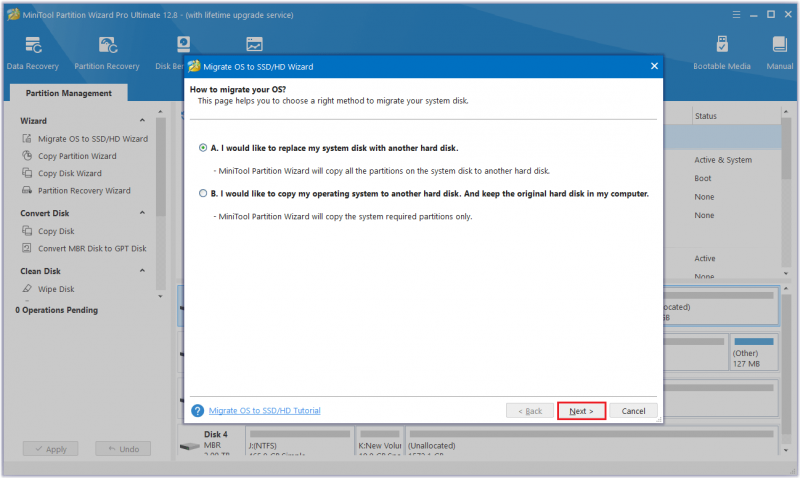Click the Migrate OS to SSD/HD Wizard sidebar icon

click(x=27, y=138)
